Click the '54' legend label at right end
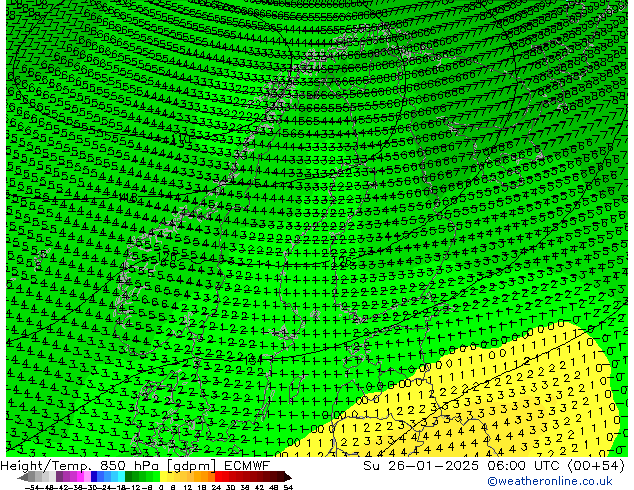Viewport: 634px width, 490px height. (288, 488)
